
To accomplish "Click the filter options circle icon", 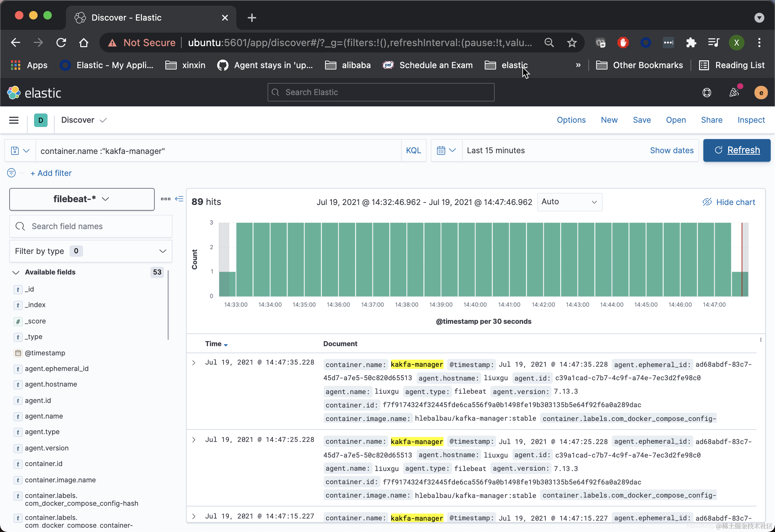I will pos(11,173).
